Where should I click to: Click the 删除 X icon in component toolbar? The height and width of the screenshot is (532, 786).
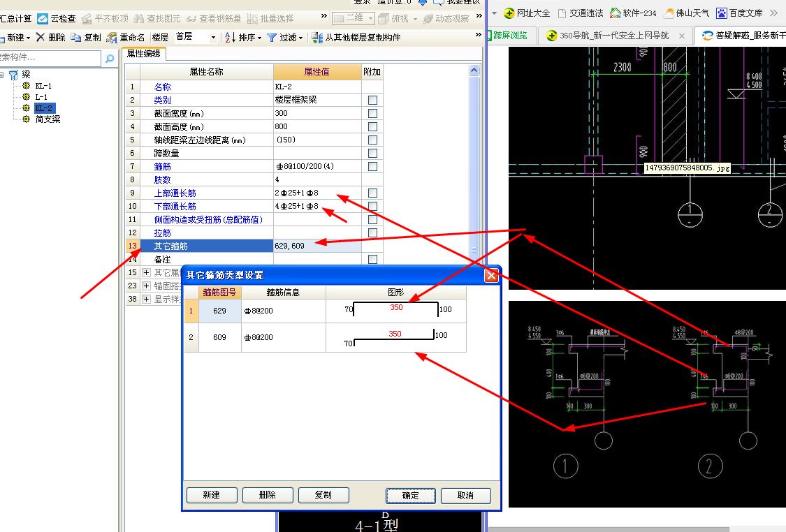(x=41, y=37)
